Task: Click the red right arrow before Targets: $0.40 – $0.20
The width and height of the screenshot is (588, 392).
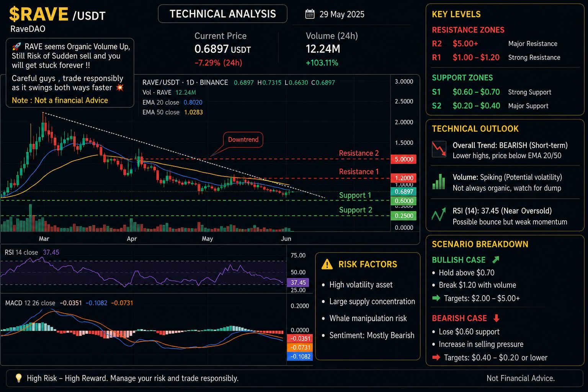Action: click(436, 358)
